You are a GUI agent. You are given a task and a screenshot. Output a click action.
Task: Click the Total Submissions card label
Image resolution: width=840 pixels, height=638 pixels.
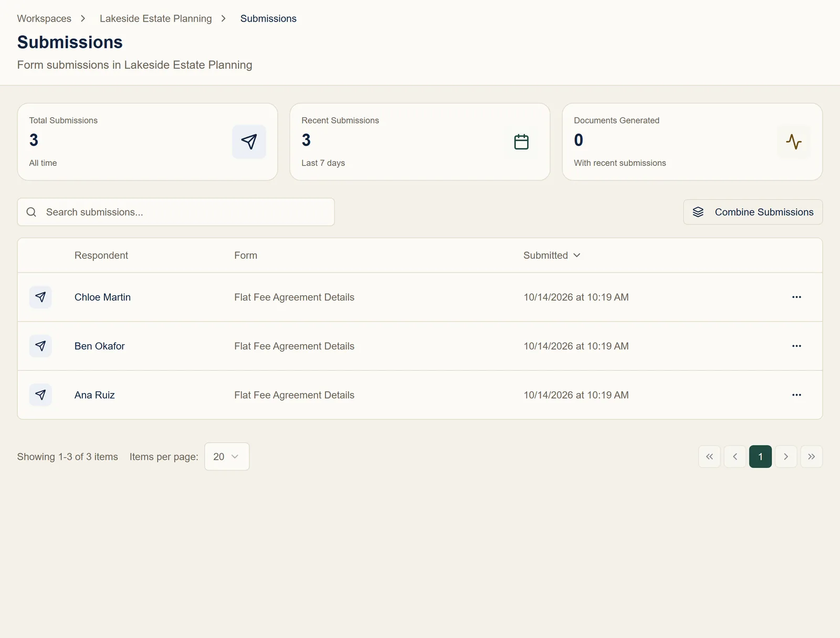(x=64, y=120)
